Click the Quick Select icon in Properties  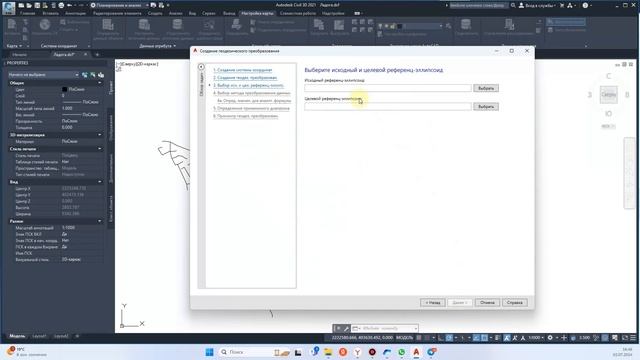[101, 75]
